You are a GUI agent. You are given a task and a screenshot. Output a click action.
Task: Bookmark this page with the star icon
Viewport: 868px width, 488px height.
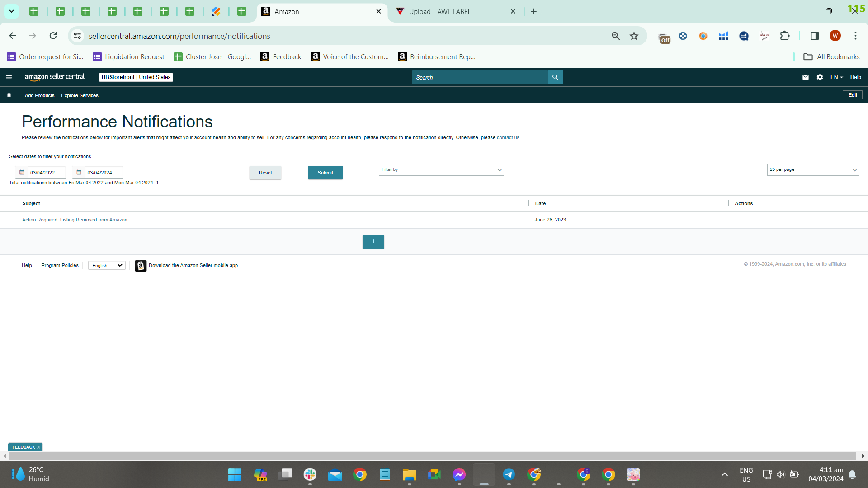tap(634, 36)
